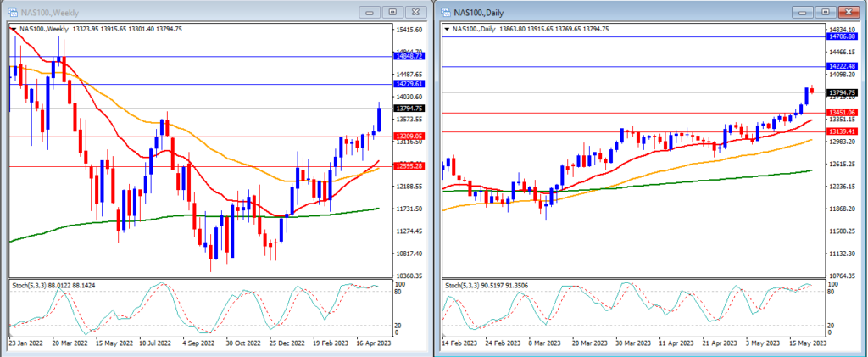
Task: Select the 14848.72 price level label
Action: point(409,57)
